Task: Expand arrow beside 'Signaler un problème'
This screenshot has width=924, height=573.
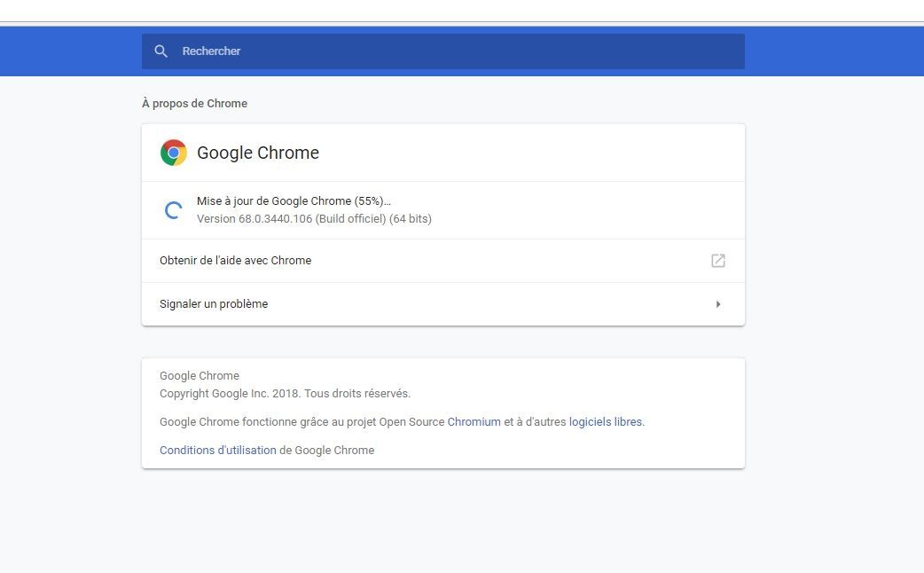Action: (x=717, y=304)
